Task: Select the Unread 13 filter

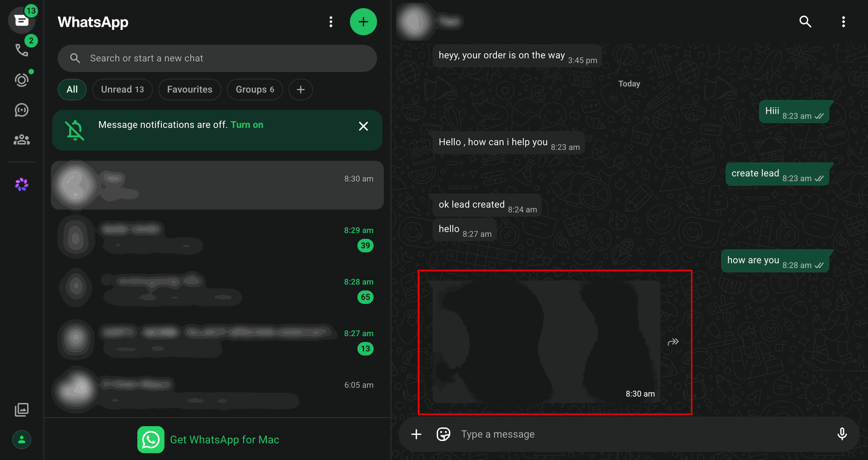Action: point(123,90)
